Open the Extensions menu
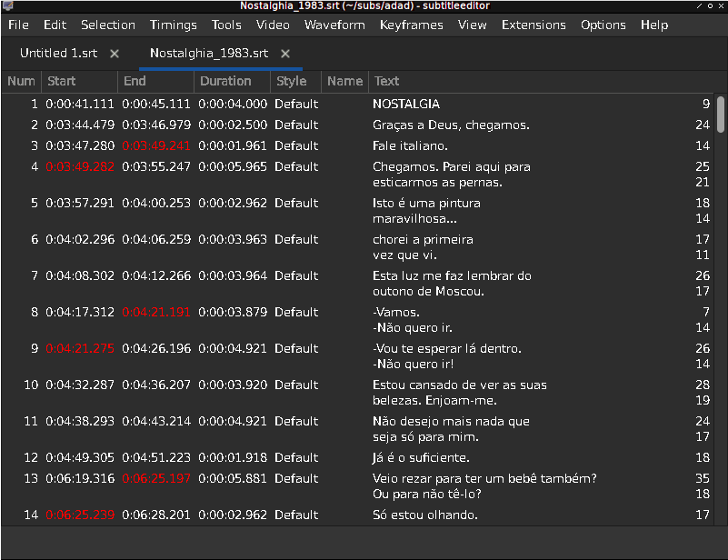Viewport: 728px width, 560px height. [534, 25]
